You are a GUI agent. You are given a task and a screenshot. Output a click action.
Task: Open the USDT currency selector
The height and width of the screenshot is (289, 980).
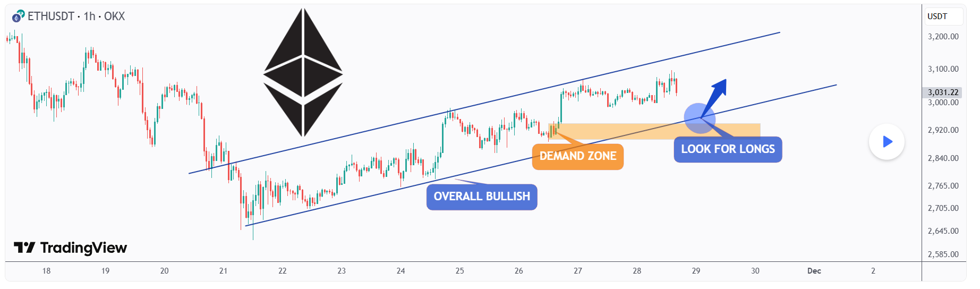[x=943, y=16]
